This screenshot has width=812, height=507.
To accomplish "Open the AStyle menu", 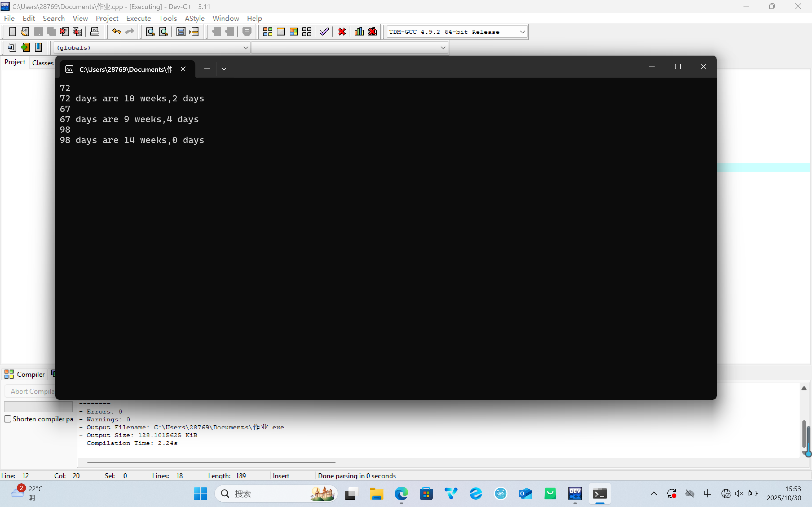I will (194, 18).
